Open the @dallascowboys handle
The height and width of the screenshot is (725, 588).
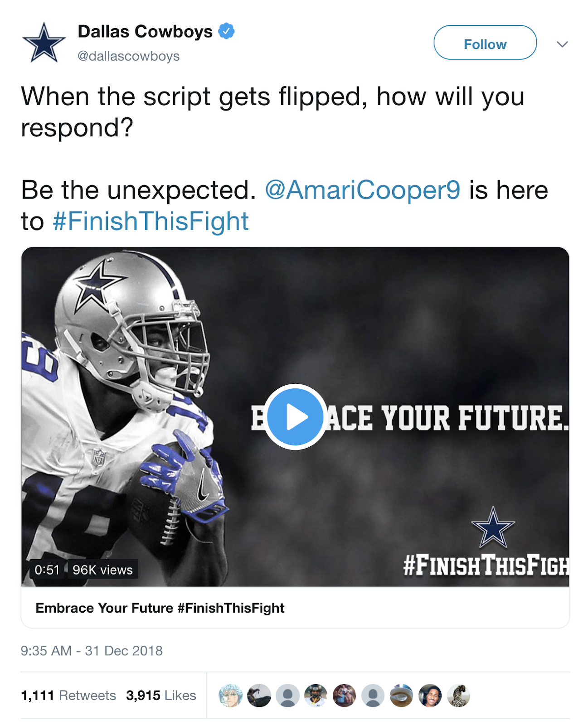128,56
